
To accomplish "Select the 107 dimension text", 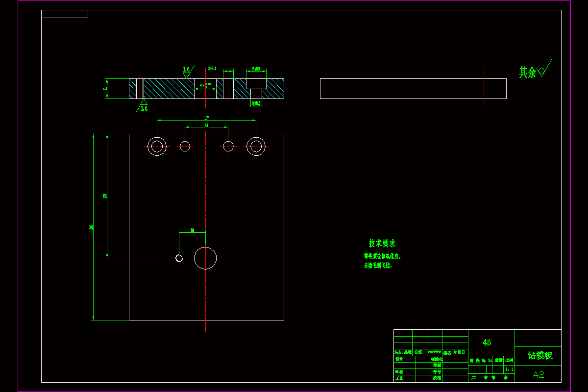I will [206, 118].
